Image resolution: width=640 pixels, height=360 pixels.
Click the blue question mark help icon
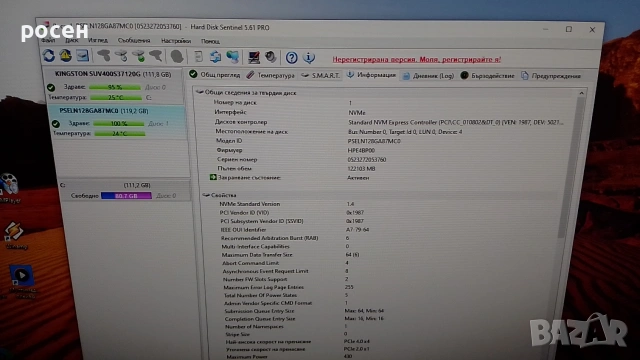[291, 58]
